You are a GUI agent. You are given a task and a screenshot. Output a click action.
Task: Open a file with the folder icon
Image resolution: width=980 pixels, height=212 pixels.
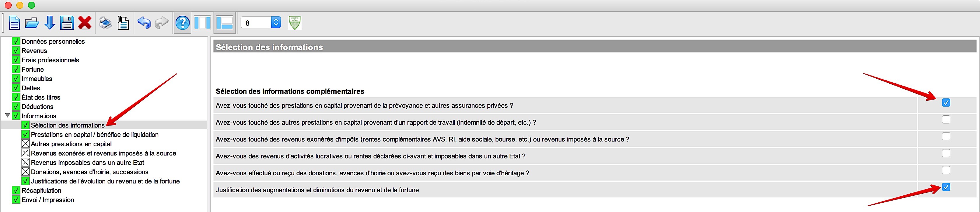pyautogui.click(x=32, y=23)
